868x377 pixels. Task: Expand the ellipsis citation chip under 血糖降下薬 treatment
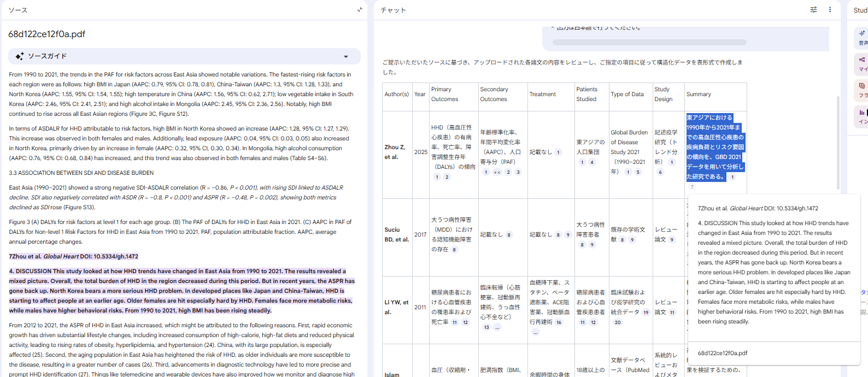click(x=535, y=332)
